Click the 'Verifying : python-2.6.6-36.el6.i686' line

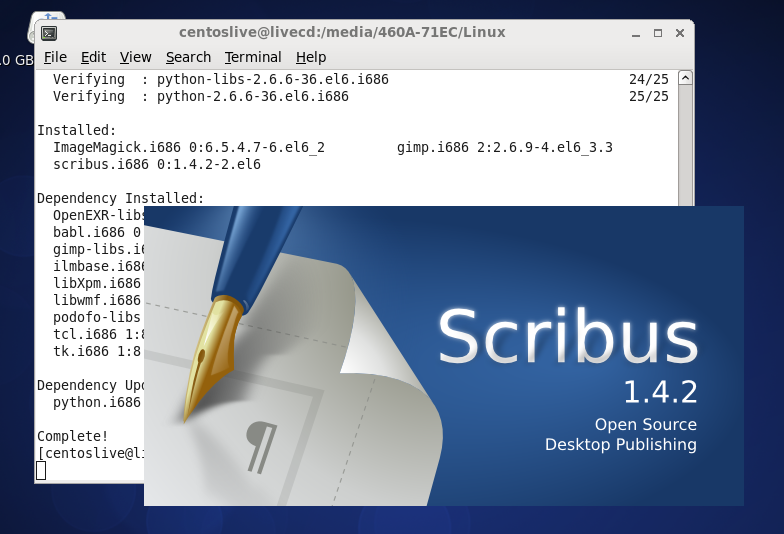coord(201,96)
